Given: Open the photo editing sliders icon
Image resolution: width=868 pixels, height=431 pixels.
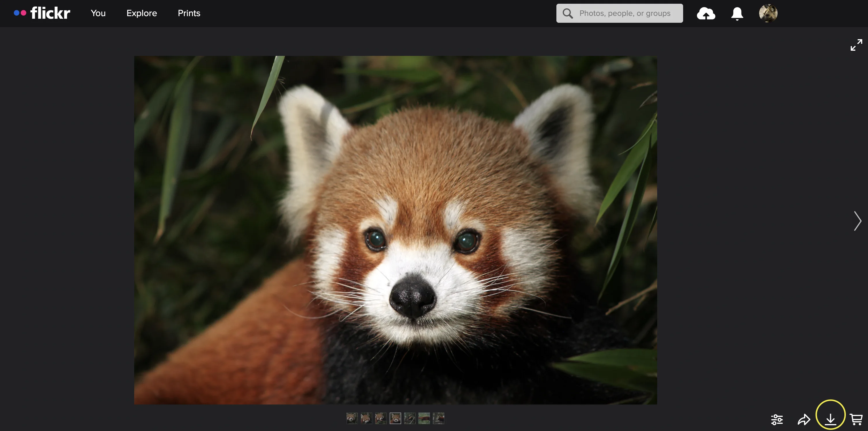Looking at the screenshot, I should point(777,419).
